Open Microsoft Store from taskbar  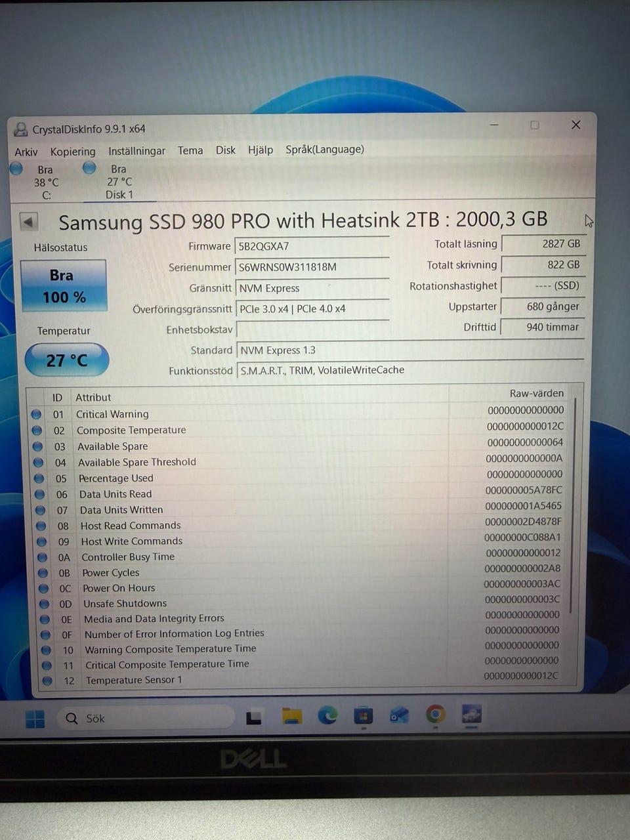363,715
